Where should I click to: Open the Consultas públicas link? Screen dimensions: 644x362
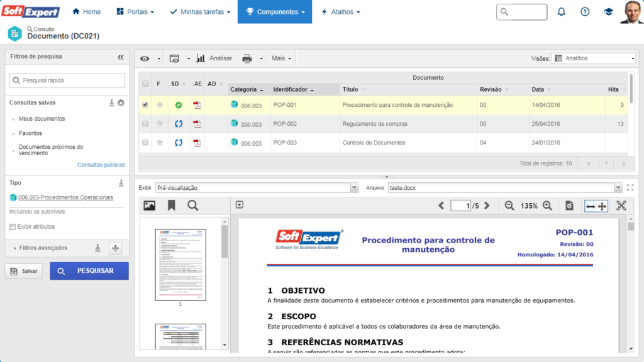[101, 165]
